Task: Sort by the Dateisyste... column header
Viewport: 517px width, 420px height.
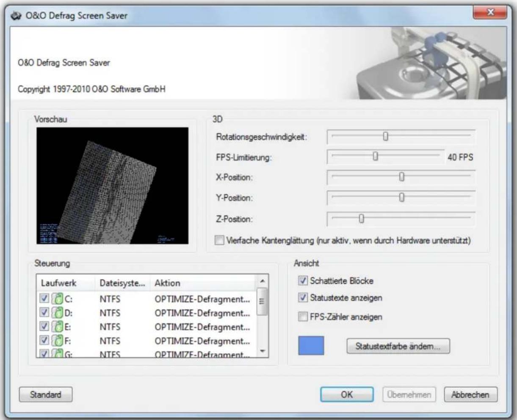Action: point(123,283)
